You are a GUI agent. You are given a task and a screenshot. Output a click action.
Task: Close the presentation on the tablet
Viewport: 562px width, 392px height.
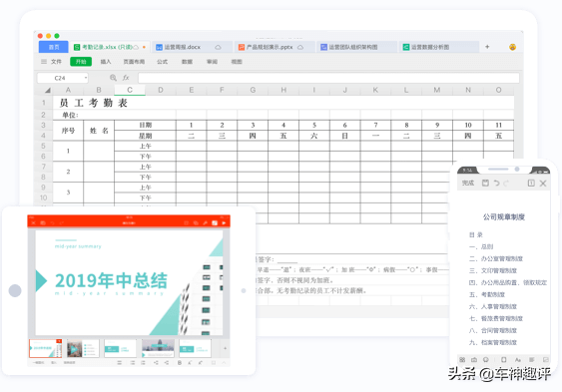(33, 223)
